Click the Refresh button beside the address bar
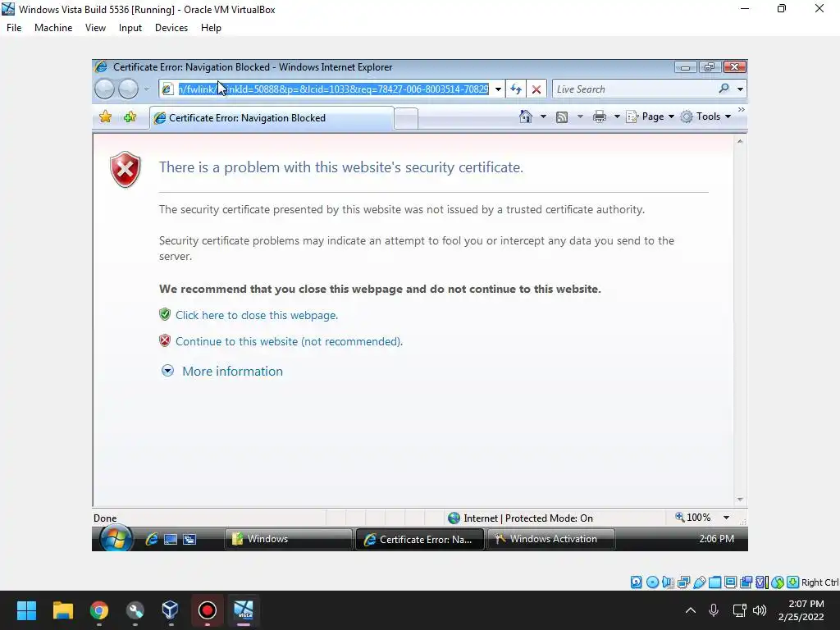This screenshot has width=840, height=630. pyautogui.click(x=516, y=89)
